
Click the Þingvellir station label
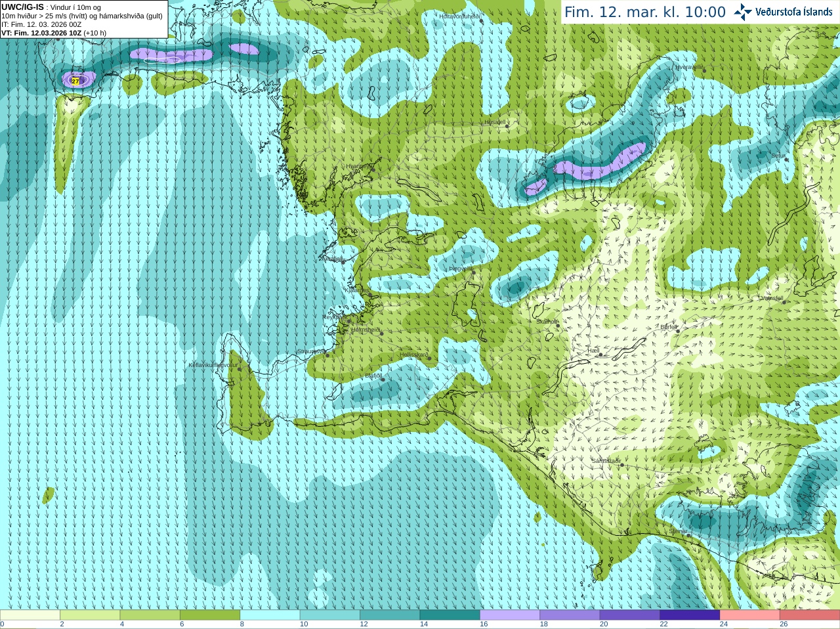coord(461,269)
